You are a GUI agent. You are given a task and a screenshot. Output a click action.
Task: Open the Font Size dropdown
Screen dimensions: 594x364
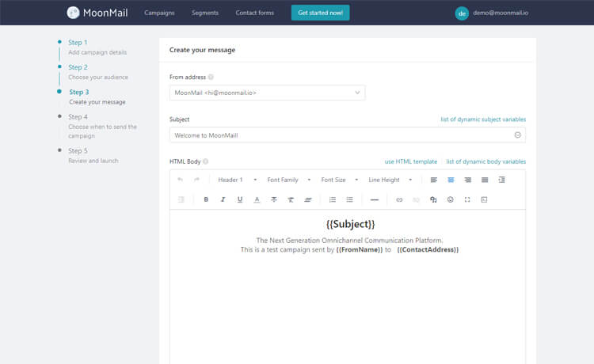coord(340,180)
